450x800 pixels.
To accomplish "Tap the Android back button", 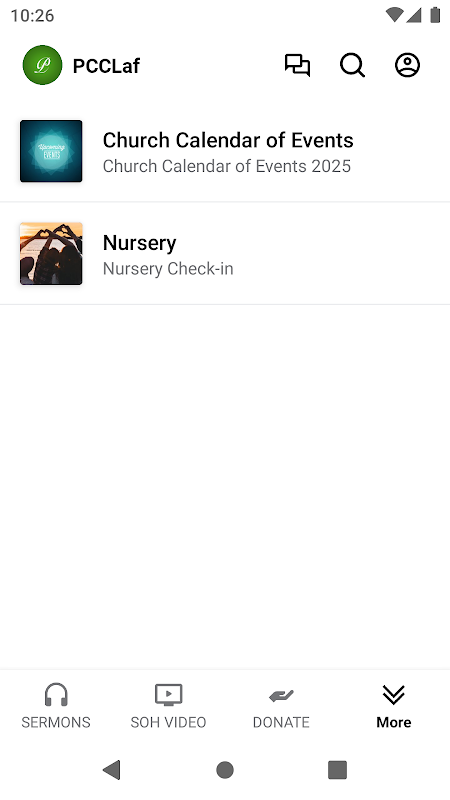I will point(112,770).
